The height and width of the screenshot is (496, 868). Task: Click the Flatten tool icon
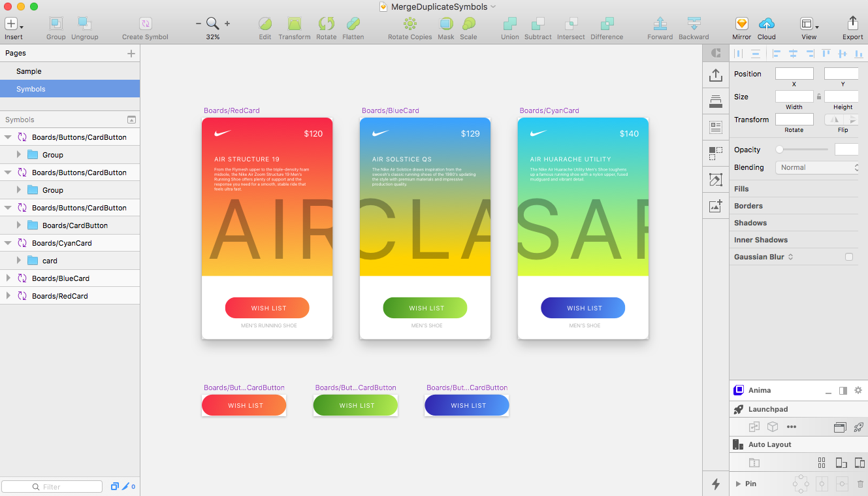(353, 24)
